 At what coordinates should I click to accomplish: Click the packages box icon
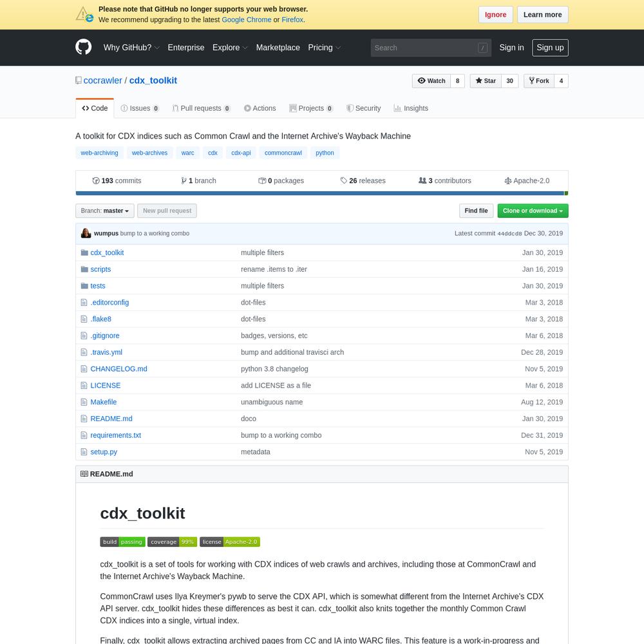261,181
